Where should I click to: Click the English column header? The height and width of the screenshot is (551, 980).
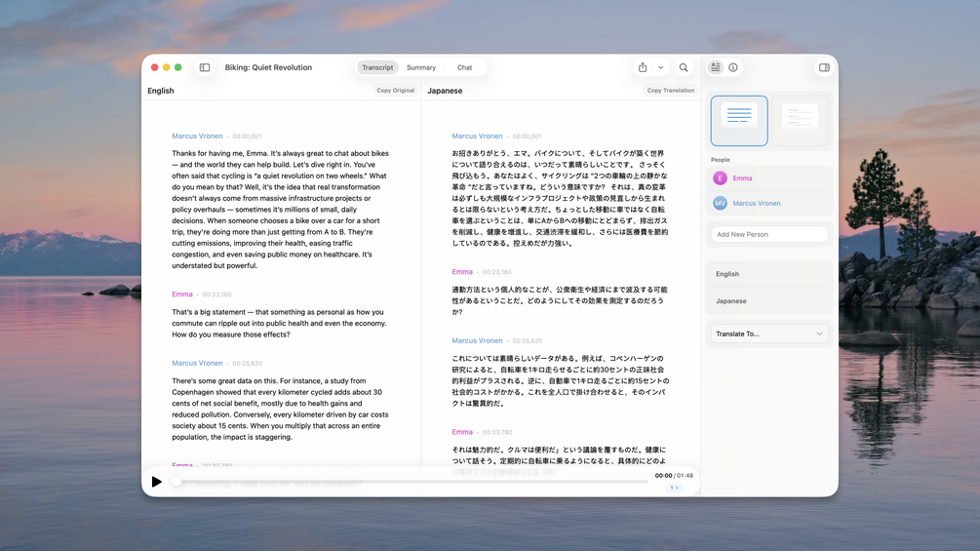[161, 91]
